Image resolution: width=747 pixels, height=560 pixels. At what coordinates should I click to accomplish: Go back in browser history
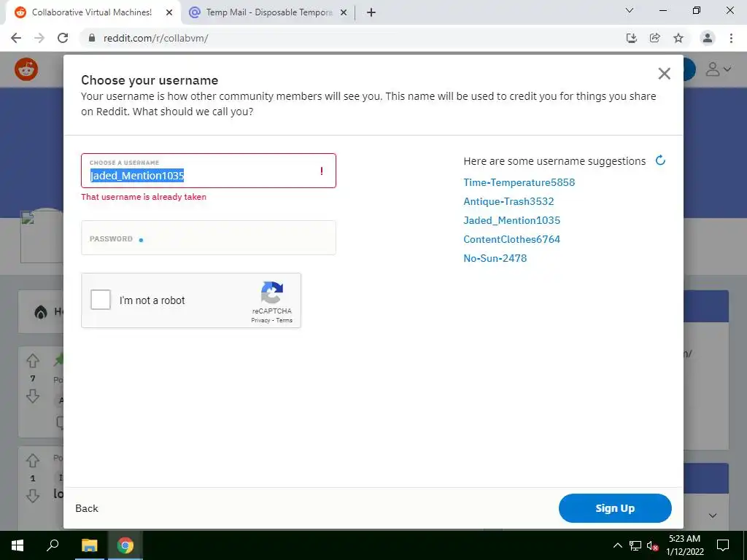pos(16,38)
